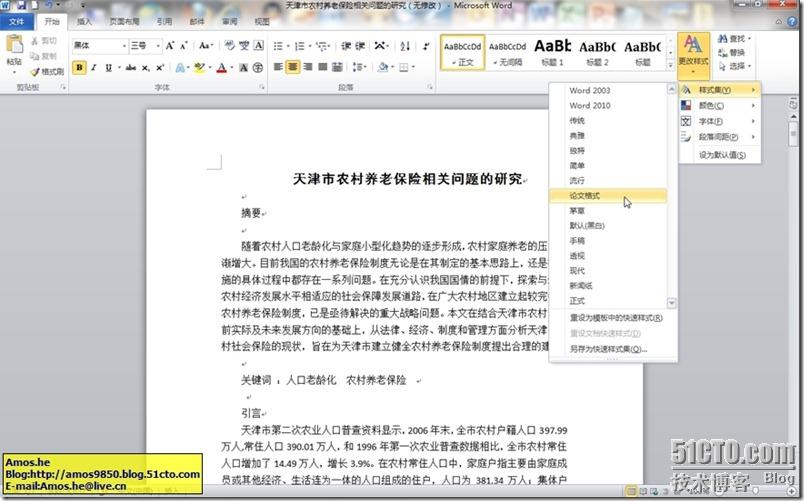Image resolution: width=804 pixels, height=501 pixels.
Task: Click the Subscript x₂ icon
Action: [x=146, y=68]
